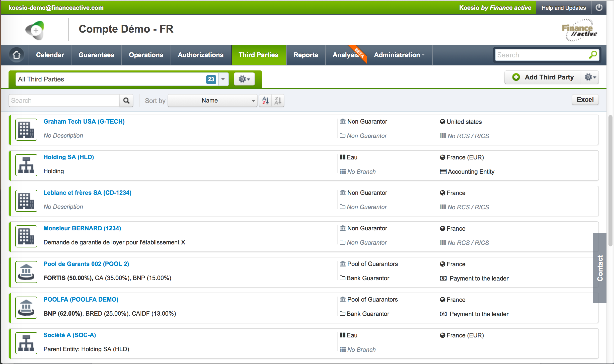Click the power logout icon
This screenshot has height=364, width=614.
599,8
